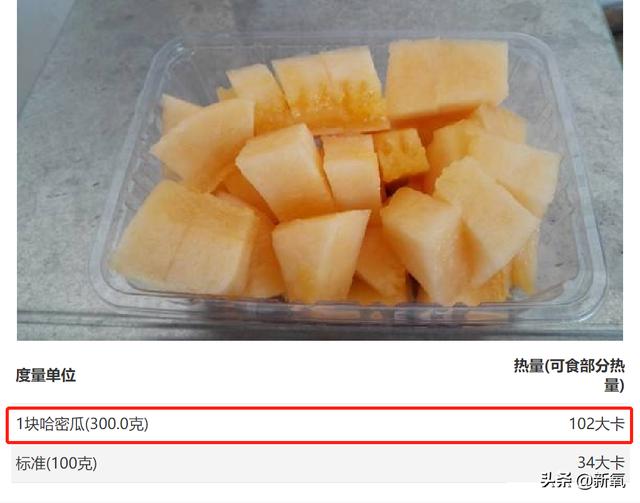Image resolution: width=640 pixels, height=503 pixels.
Task: Open the @新氧 account handle
Action: tap(600, 481)
